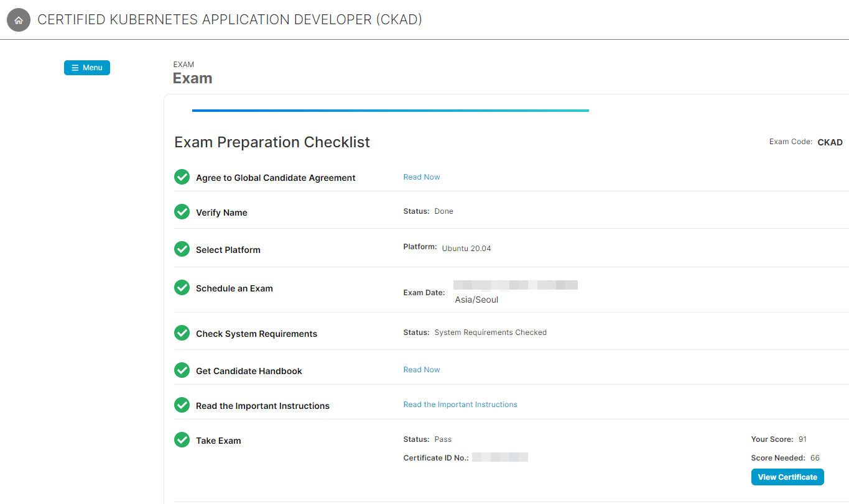Screen dimensions: 849x504
Task: Click the Get Candidate Handbook label
Action: click(249, 371)
